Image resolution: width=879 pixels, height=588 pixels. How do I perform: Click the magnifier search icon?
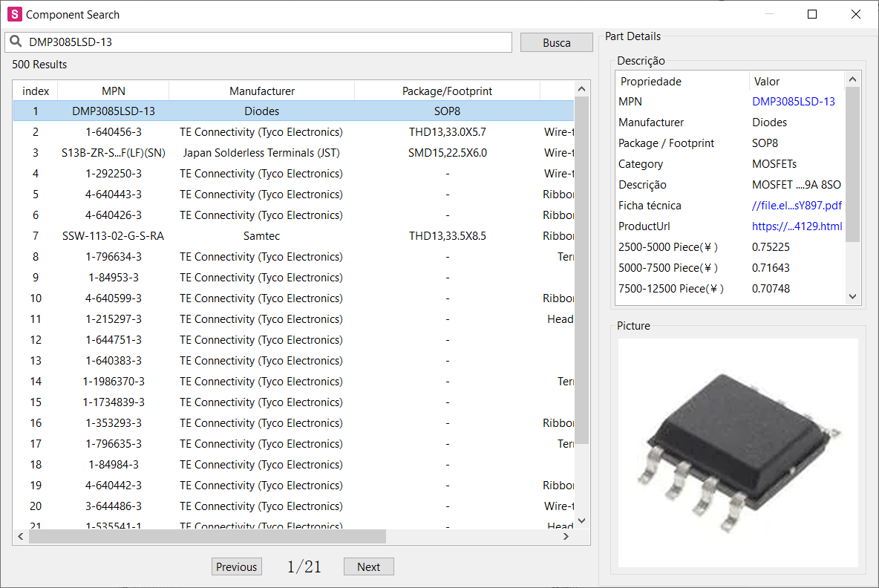tap(16, 42)
